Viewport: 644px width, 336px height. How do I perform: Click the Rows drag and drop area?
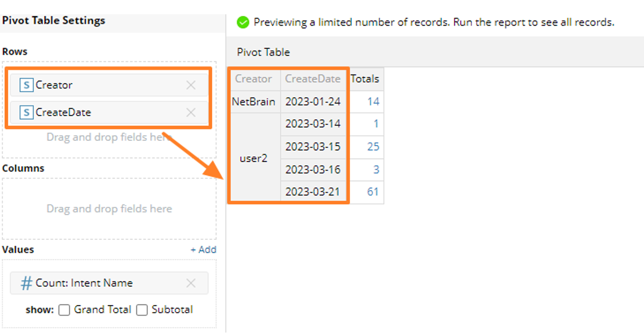tap(109, 137)
